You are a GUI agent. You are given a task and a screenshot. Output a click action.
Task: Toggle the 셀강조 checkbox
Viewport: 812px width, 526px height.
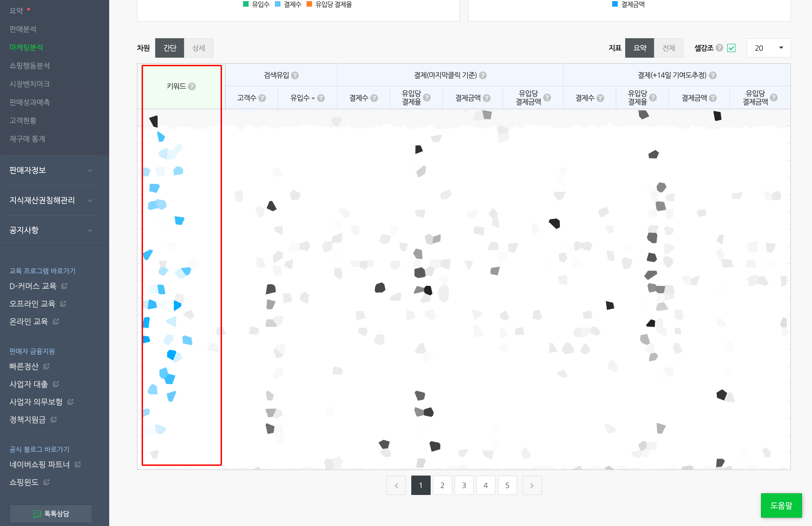click(x=731, y=48)
